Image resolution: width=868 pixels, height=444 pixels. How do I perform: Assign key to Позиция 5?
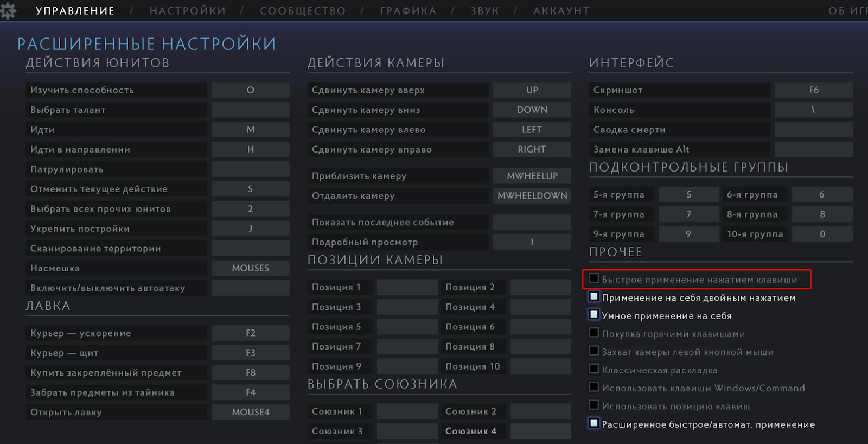tap(407, 327)
